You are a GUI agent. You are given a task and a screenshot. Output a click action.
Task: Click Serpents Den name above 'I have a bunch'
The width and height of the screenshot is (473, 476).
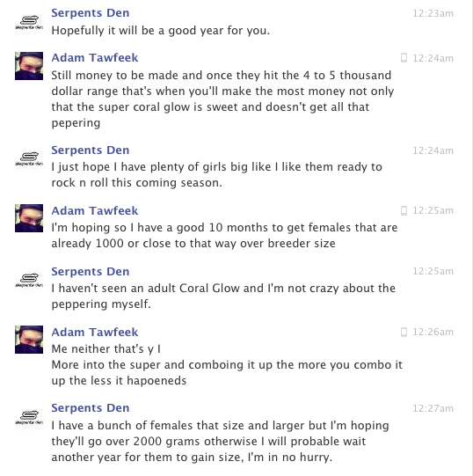[x=90, y=407]
